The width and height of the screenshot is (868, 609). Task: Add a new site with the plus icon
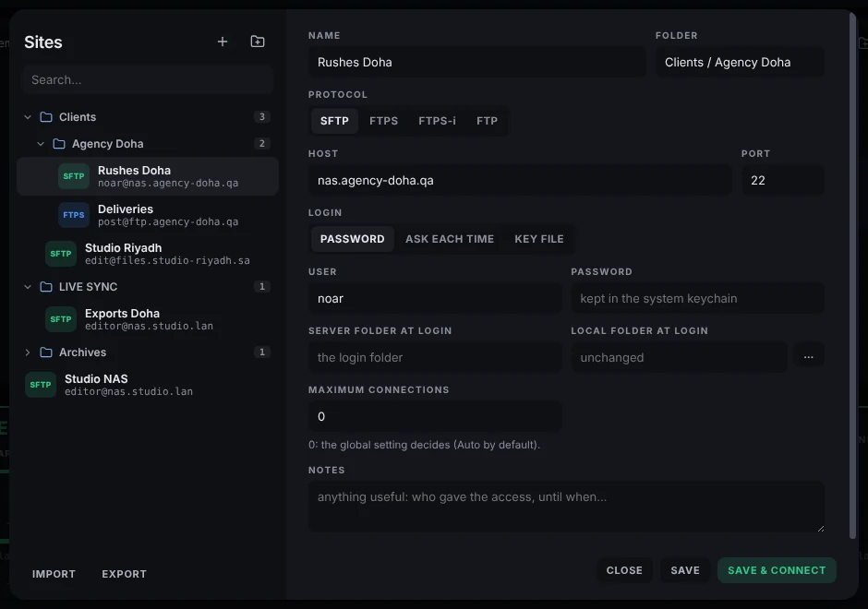coord(222,42)
